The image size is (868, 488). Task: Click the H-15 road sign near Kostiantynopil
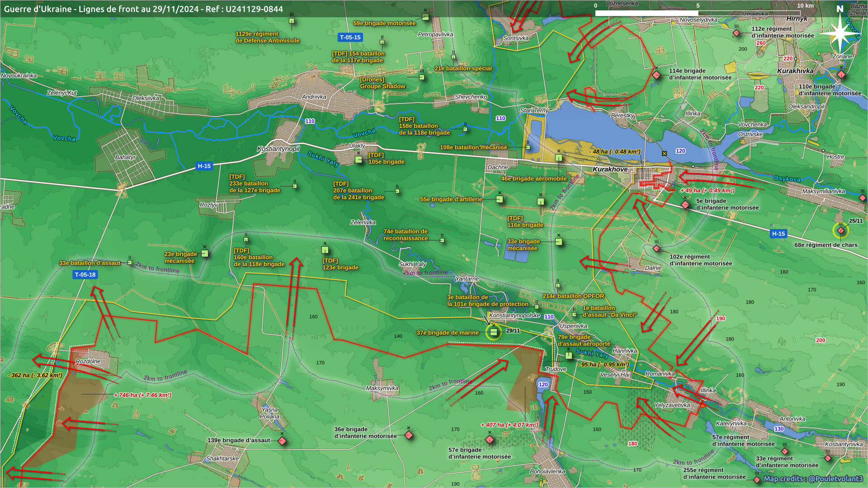204,166
